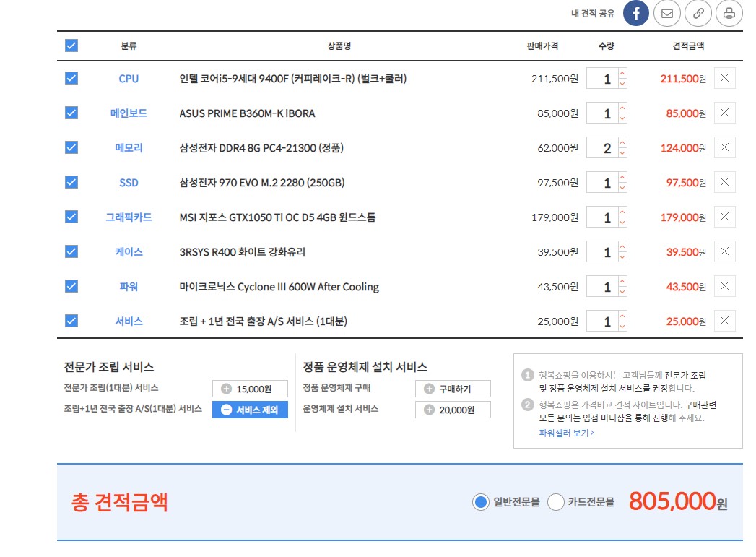Open the 케이스 category link
This screenshot has width=756, height=557.
[129, 252]
